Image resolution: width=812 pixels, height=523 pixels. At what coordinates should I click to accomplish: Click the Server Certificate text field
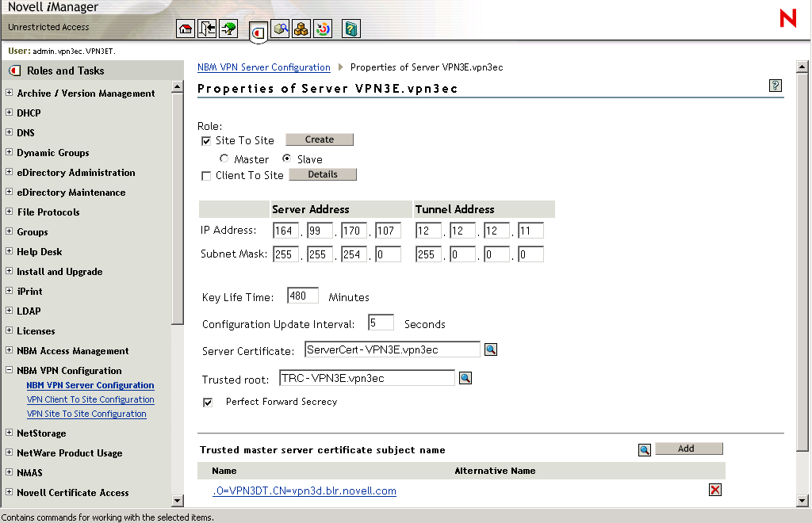tap(393, 349)
